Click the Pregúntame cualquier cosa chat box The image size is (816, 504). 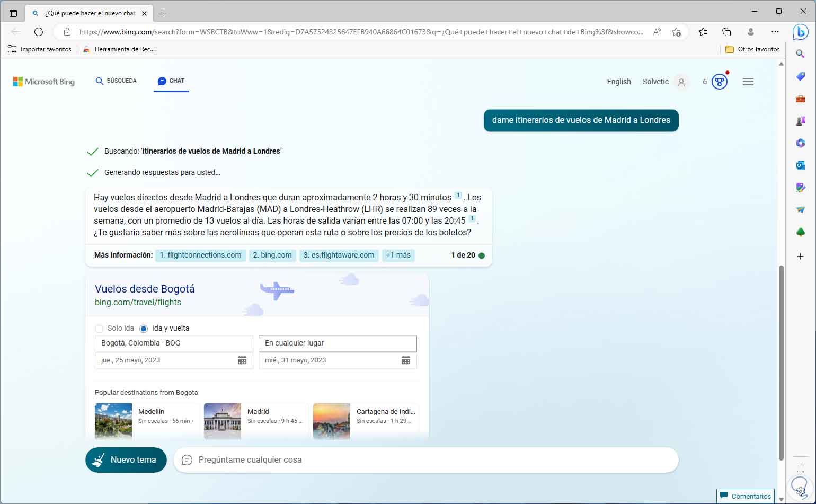[x=426, y=460]
